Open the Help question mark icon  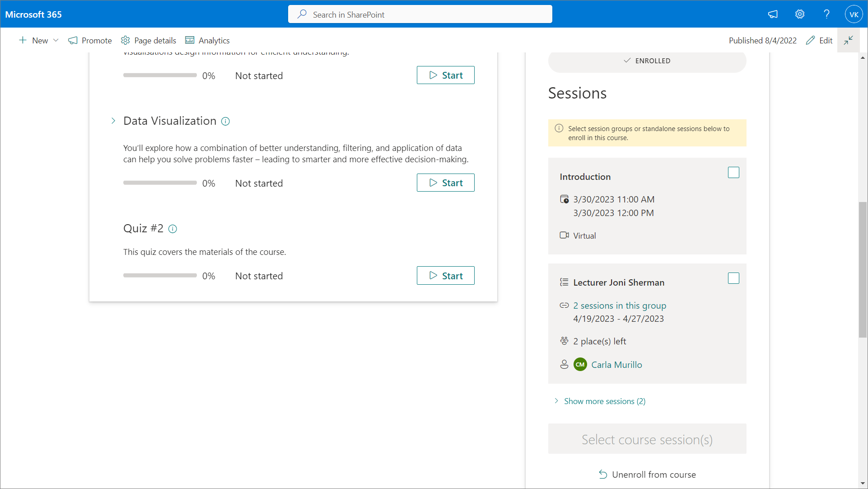[x=826, y=14]
